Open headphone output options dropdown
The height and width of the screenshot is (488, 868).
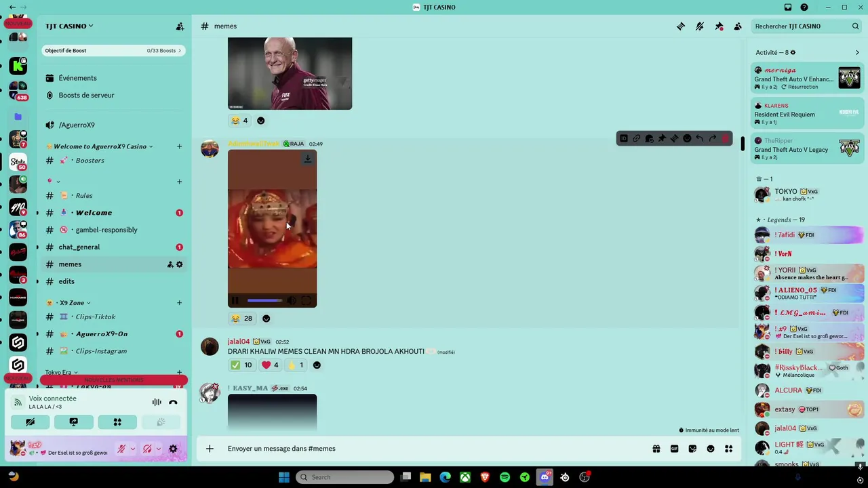[158, 449]
